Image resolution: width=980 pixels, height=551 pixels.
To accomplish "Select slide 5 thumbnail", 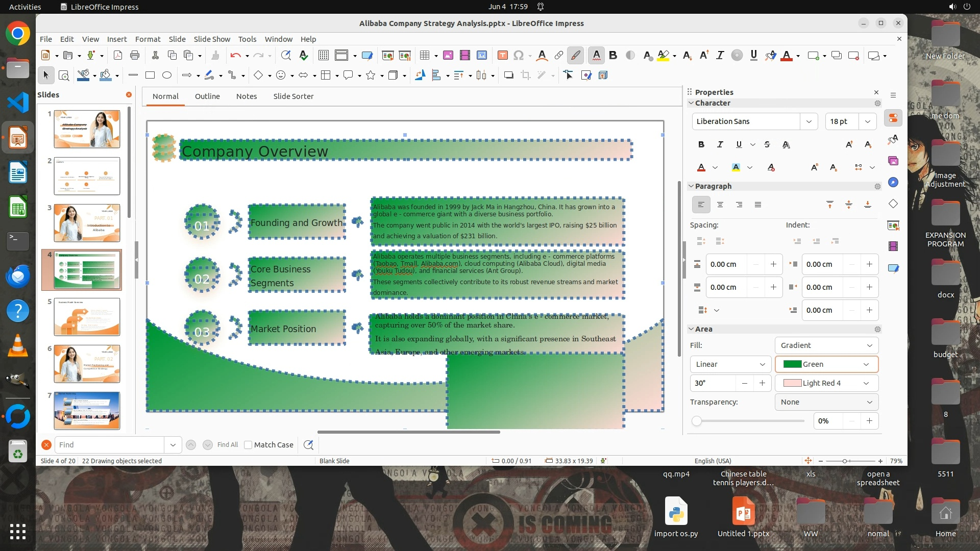I will click(87, 317).
